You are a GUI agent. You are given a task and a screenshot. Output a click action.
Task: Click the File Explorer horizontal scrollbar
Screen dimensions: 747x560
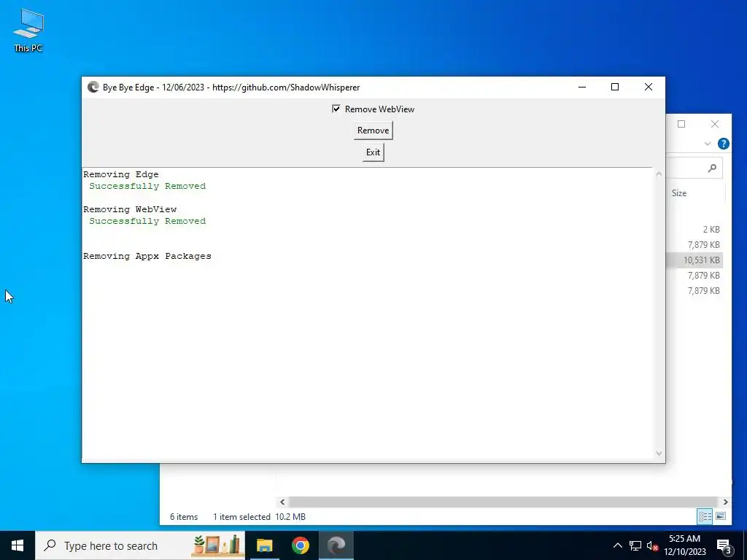(x=503, y=502)
